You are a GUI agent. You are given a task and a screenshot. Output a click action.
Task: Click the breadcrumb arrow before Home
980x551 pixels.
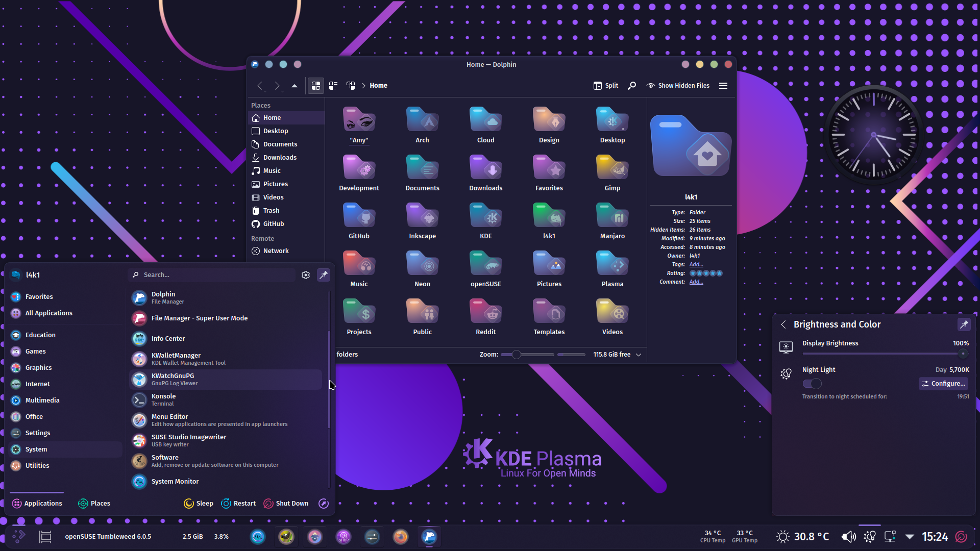[x=364, y=86]
